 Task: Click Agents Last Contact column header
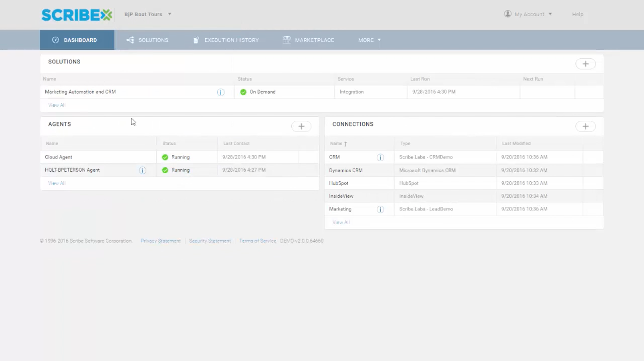click(236, 143)
